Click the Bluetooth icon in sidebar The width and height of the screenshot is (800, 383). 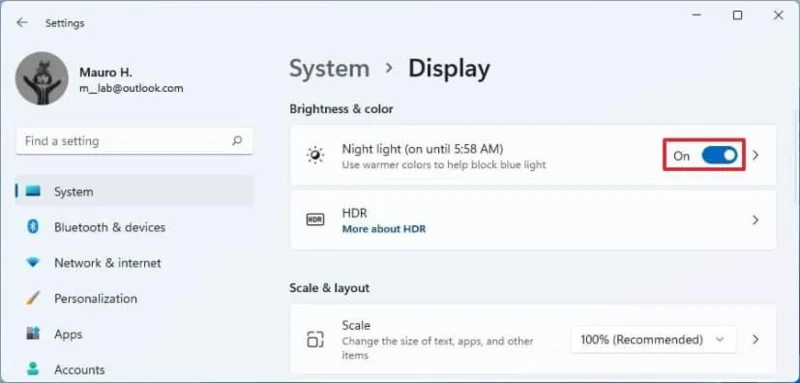pos(33,227)
